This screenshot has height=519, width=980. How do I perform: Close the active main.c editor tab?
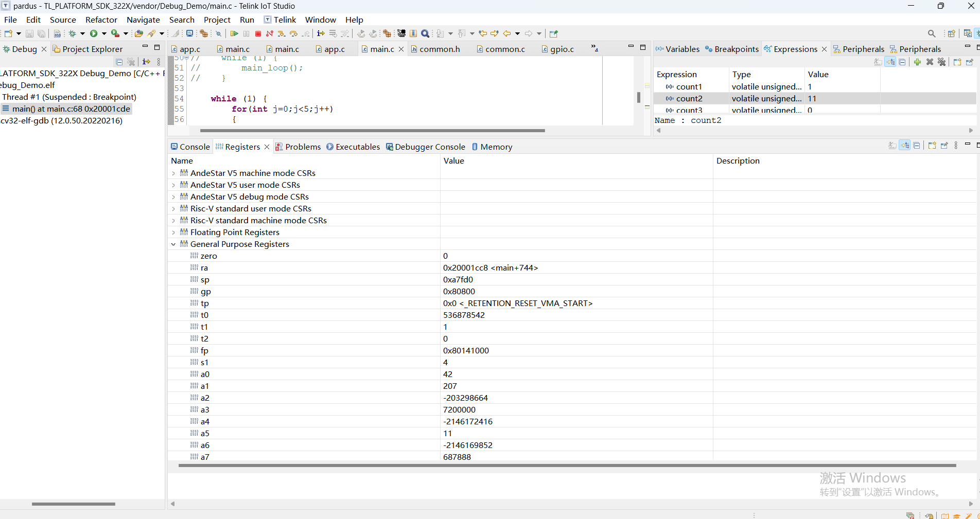(401, 49)
